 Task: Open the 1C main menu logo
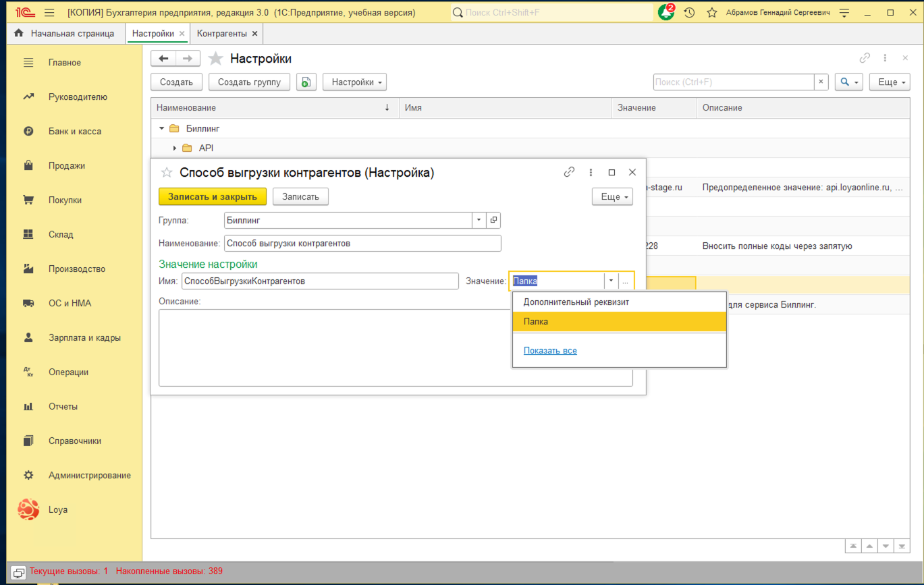point(25,13)
